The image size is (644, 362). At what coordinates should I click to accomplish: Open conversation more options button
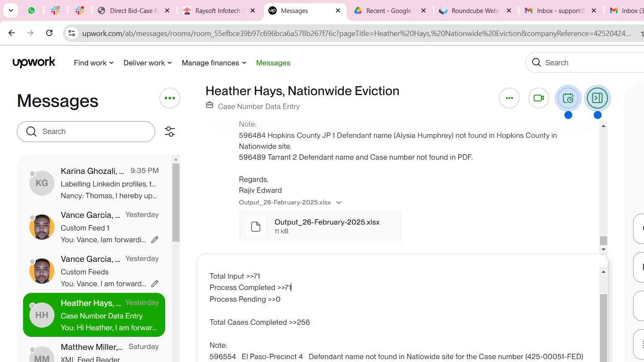(509, 98)
